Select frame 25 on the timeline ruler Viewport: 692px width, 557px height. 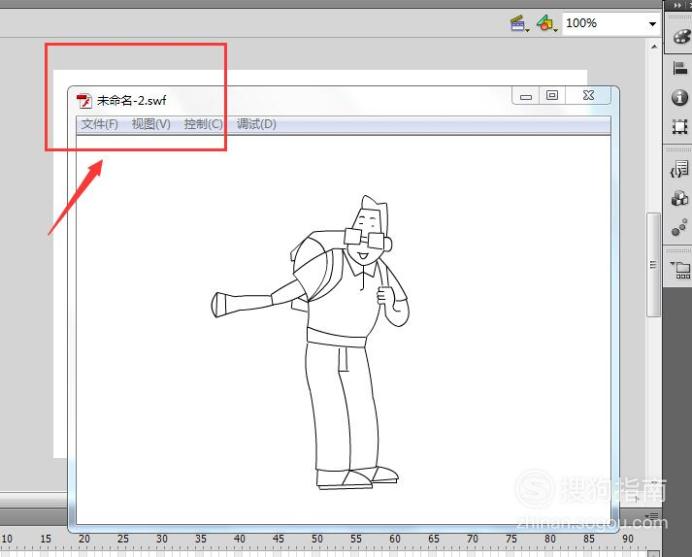tap(123, 539)
